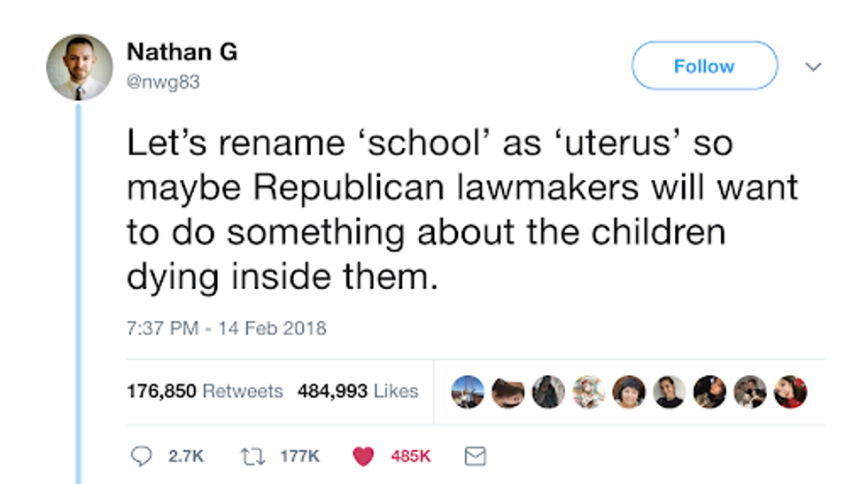This screenshot has height=484, width=868.
Task: Click the retweet arrows icon
Action: pos(252,457)
